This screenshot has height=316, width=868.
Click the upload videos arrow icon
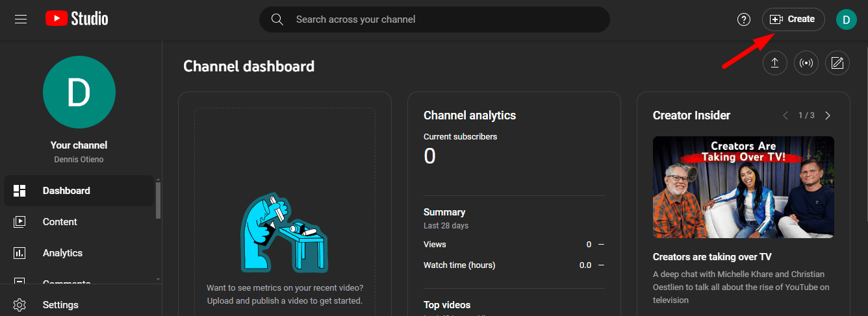[774, 63]
